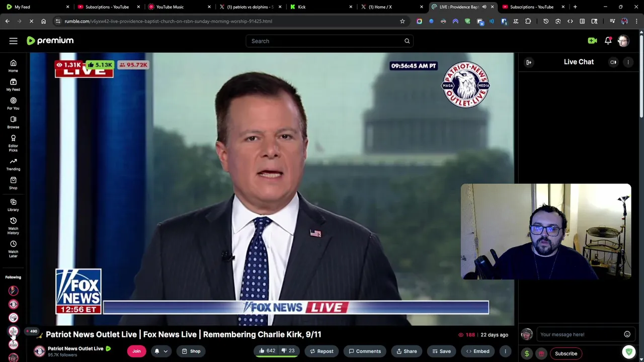Switch to patriots vs dolphins tab

pyautogui.click(x=250, y=7)
